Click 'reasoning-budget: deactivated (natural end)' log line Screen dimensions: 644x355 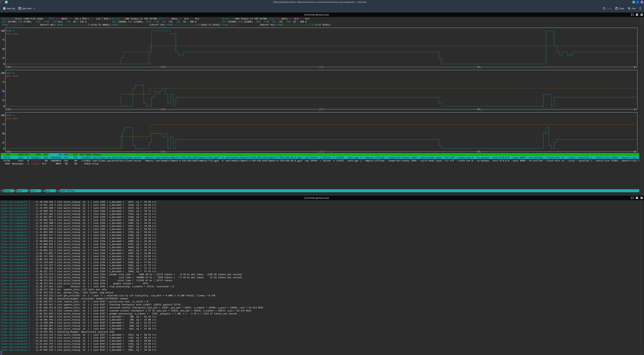[58, 332]
